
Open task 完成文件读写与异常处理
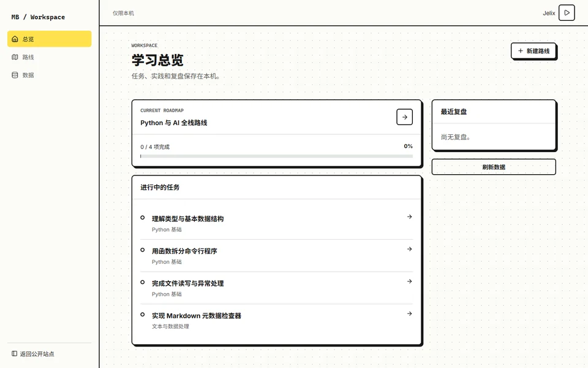[277, 288]
